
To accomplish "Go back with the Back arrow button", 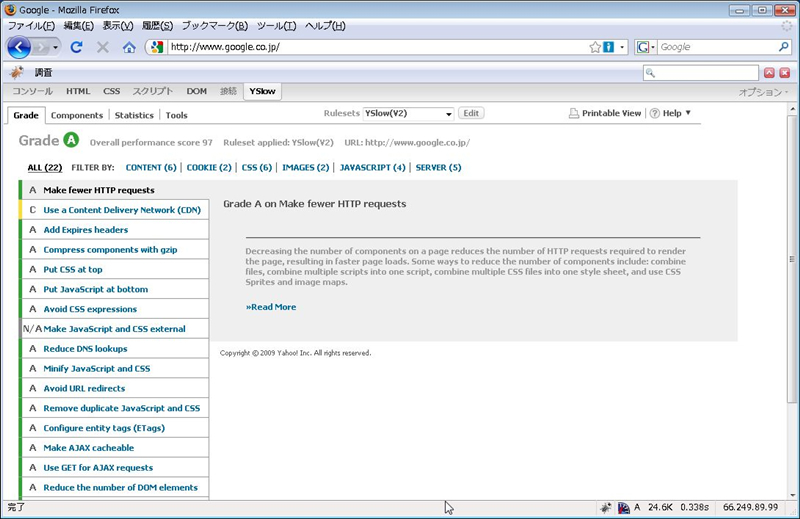I will coord(19,47).
